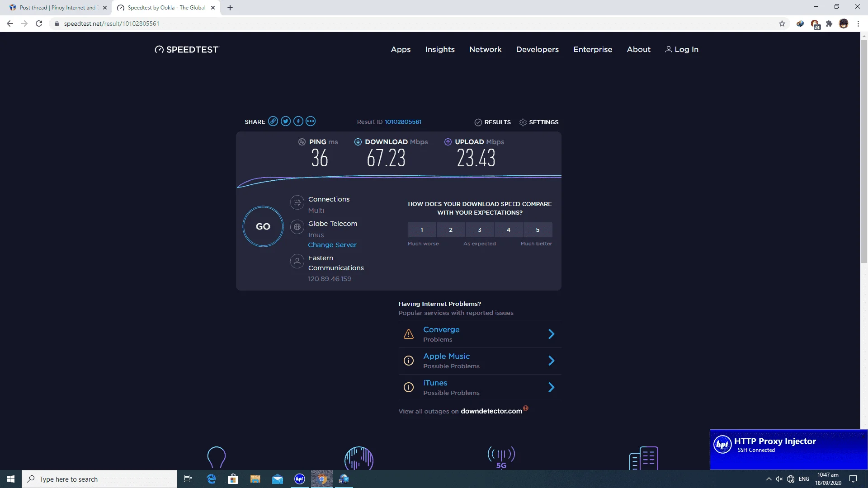Image resolution: width=868 pixels, height=488 pixels.
Task: Show hidden system tray icons
Action: 769,479
